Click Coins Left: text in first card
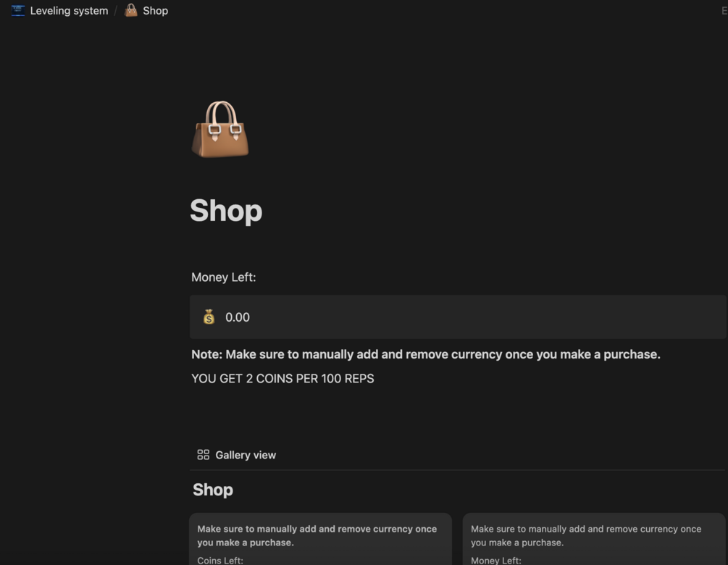Image resolution: width=728 pixels, height=565 pixels. pyautogui.click(x=220, y=560)
